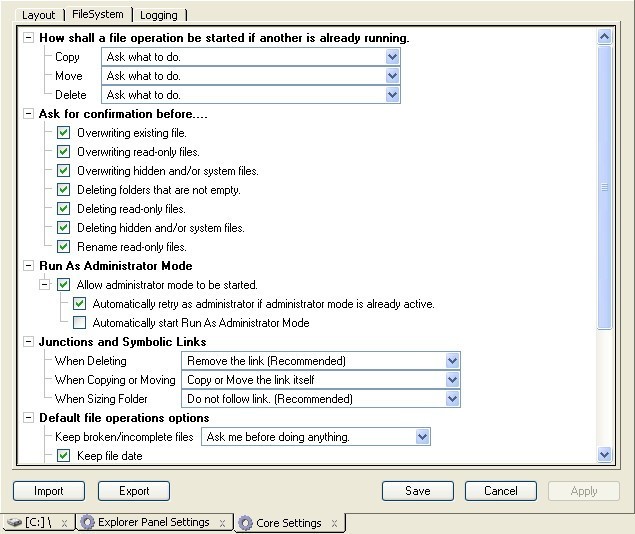Click the Export button

[134, 491]
